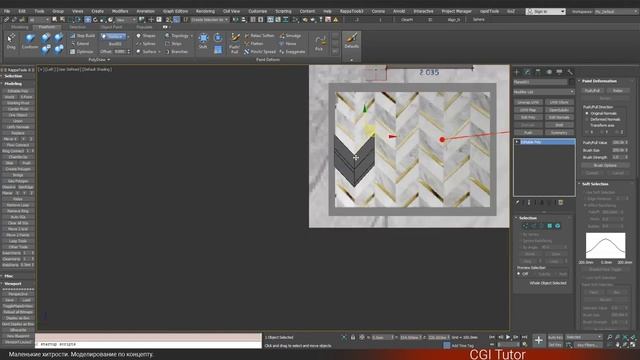
Task: Click the large plus key button
Action: (538, 340)
